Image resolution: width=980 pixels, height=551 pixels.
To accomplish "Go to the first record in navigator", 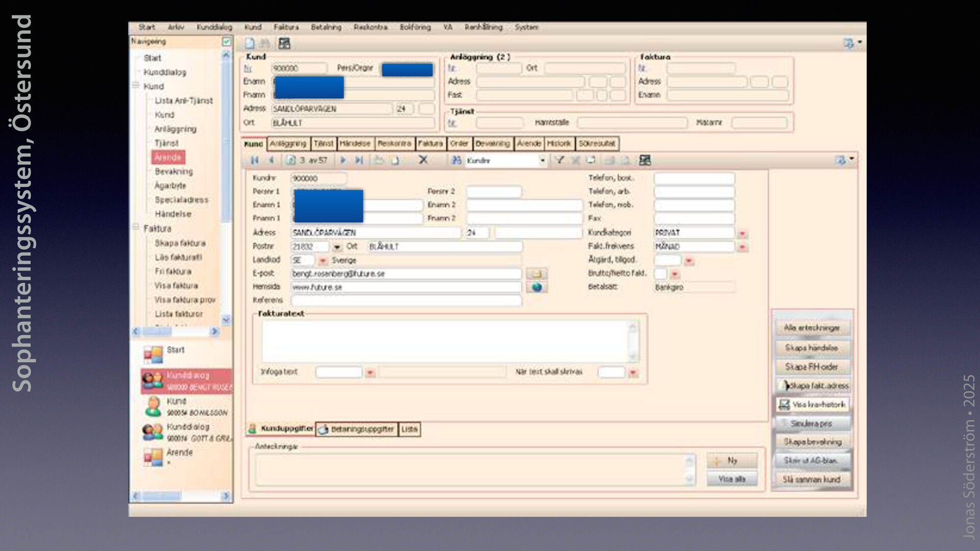I will (254, 160).
